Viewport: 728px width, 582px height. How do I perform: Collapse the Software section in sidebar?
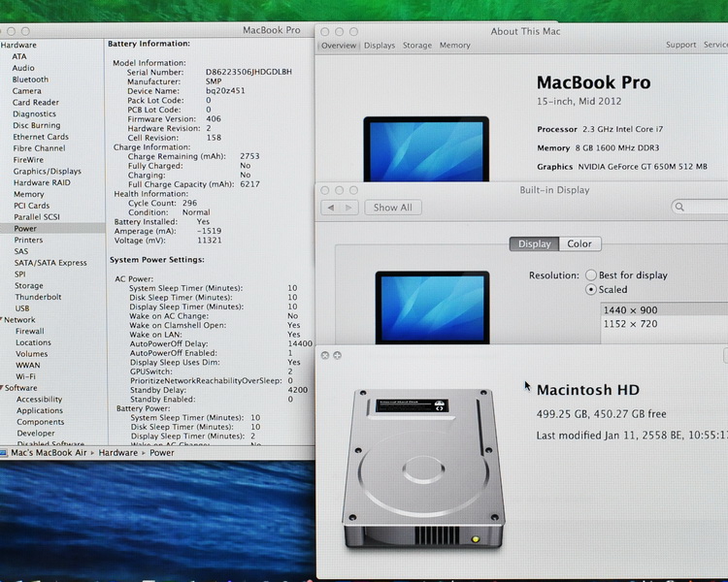[x=2, y=388]
